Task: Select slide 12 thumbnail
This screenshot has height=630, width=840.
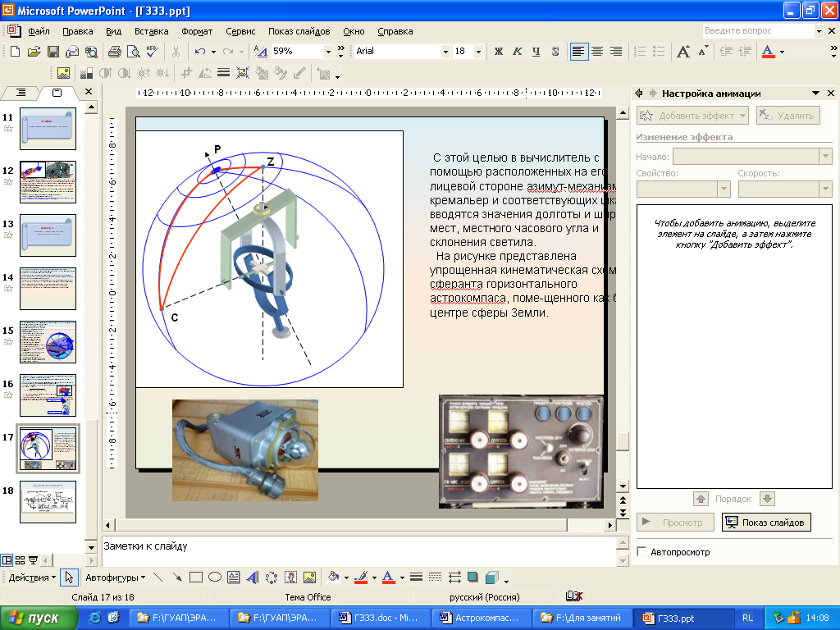Action: click(48, 182)
